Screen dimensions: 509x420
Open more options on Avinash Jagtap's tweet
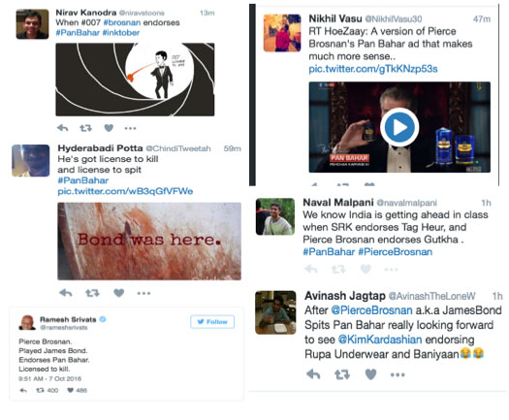[x=398, y=374]
